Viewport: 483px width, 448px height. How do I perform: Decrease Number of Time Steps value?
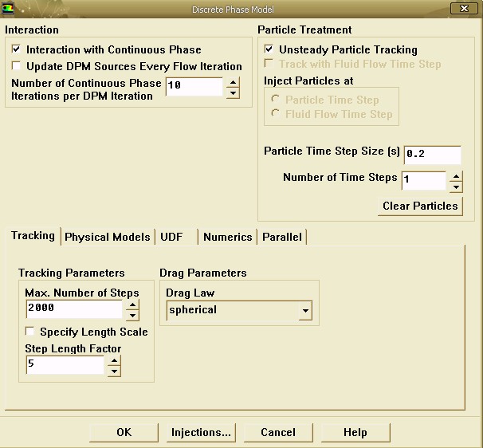(x=455, y=187)
